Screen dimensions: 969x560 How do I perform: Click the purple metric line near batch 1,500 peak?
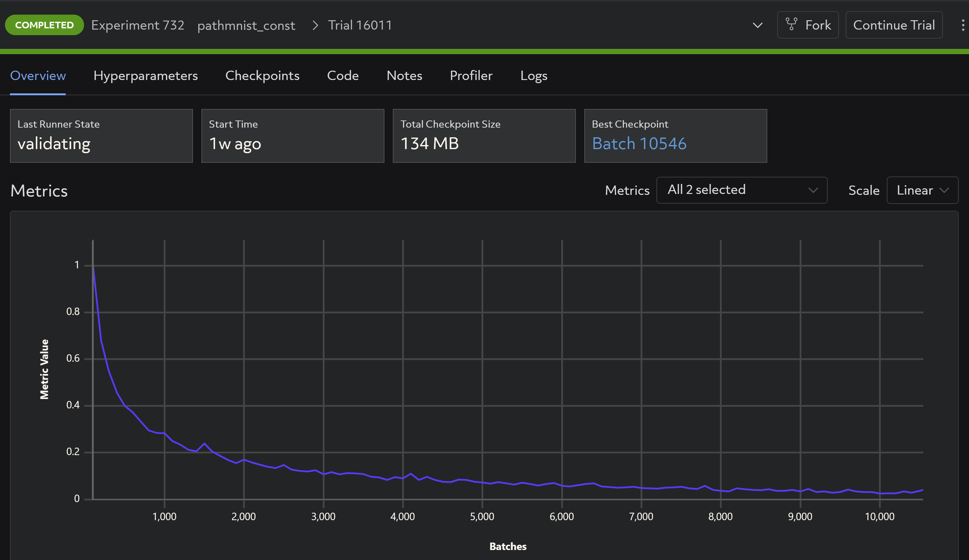coord(204,444)
